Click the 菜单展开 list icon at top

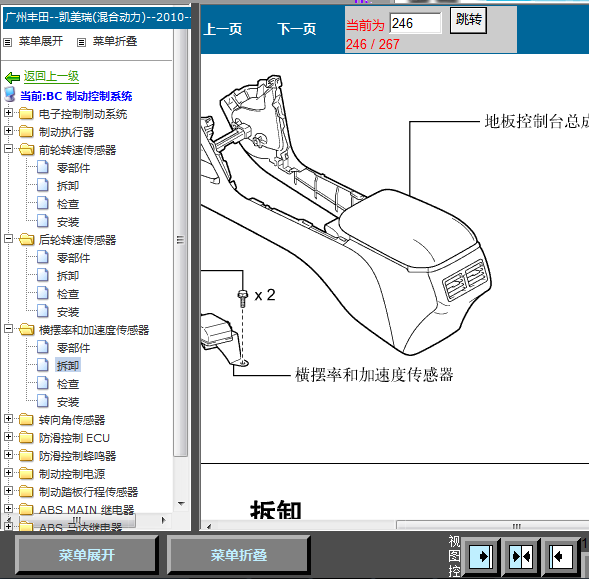point(8,42)
